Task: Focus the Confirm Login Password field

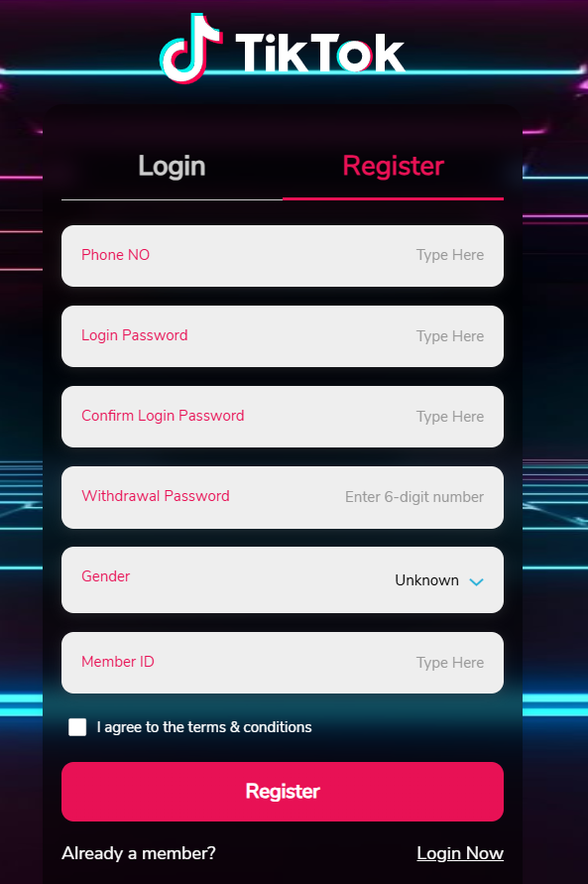Action: pyautogui.click(x=283, y=417)
